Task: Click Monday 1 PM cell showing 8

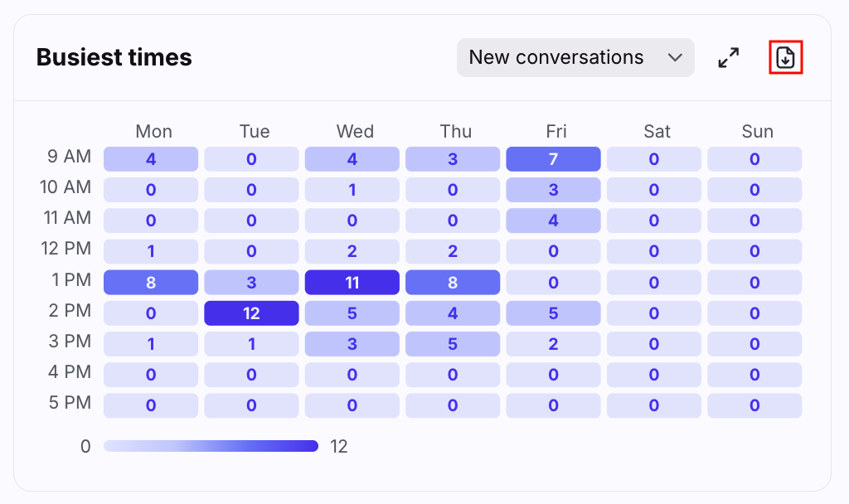Action: click(151, 283)
